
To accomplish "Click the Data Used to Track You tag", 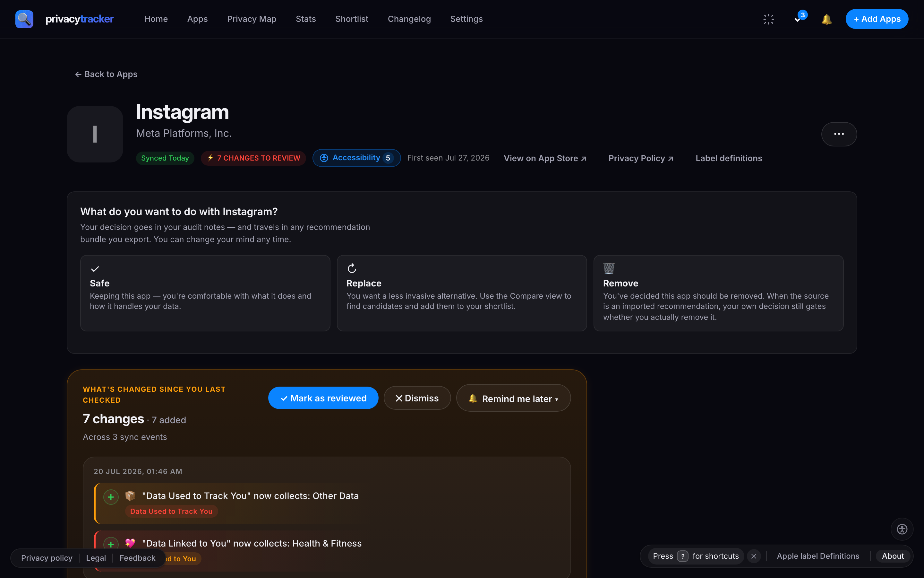I will click(x=171, y=511).
